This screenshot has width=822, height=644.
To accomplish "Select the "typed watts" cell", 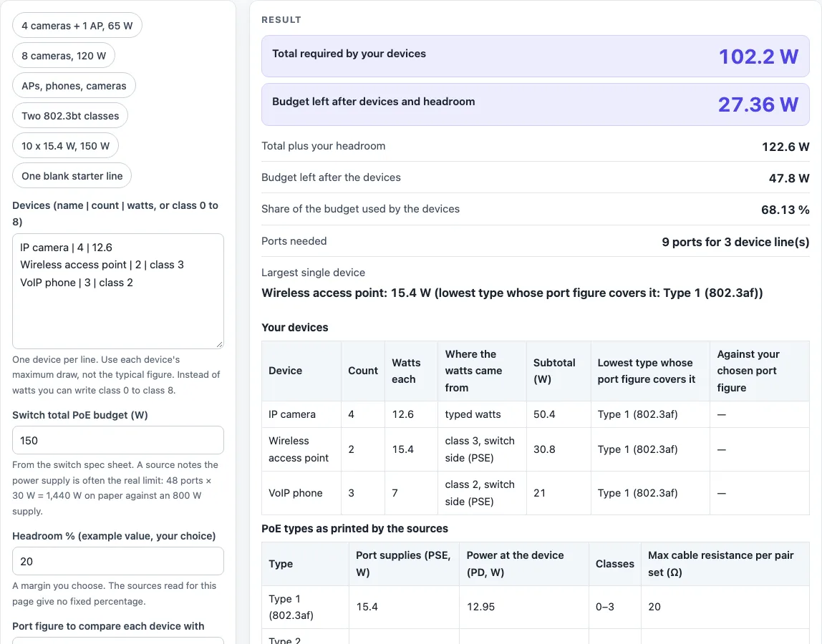I will tap(482, 414).
